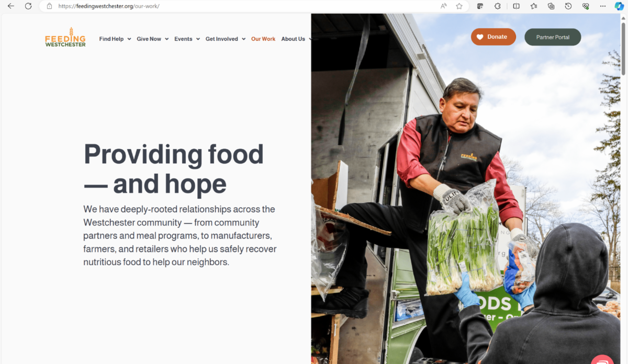The width and height of the screenshot is (628, 364).
Task: Add this page to favorites with the star icon
Action: coord(459,6)
